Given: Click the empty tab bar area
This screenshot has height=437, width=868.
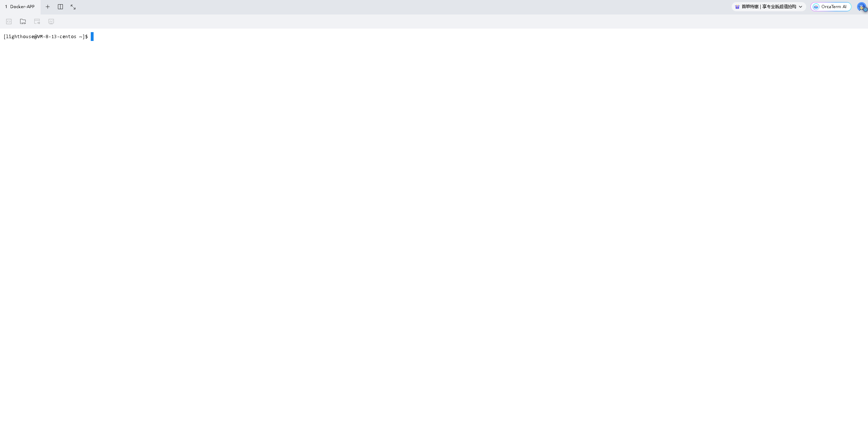Looking at the screenshot, I should pyautogui.click(x=403, y=7).
